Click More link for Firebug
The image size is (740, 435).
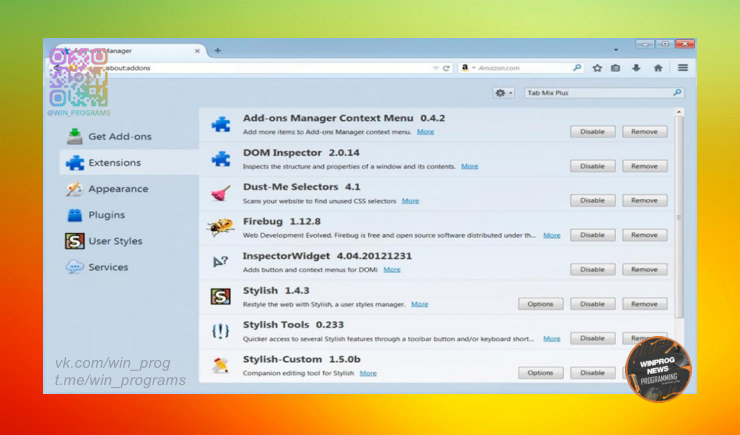(552, 235)
